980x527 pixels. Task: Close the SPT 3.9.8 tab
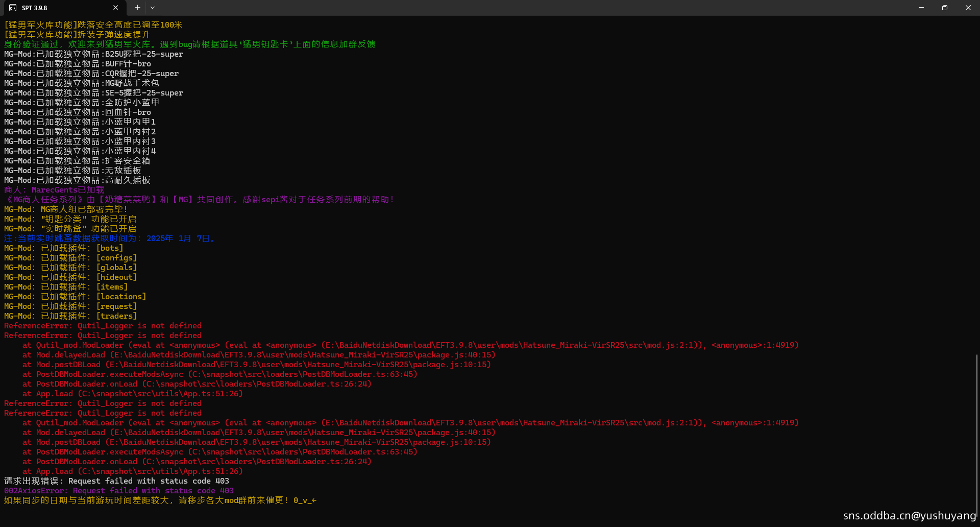(x=116, y=8)
